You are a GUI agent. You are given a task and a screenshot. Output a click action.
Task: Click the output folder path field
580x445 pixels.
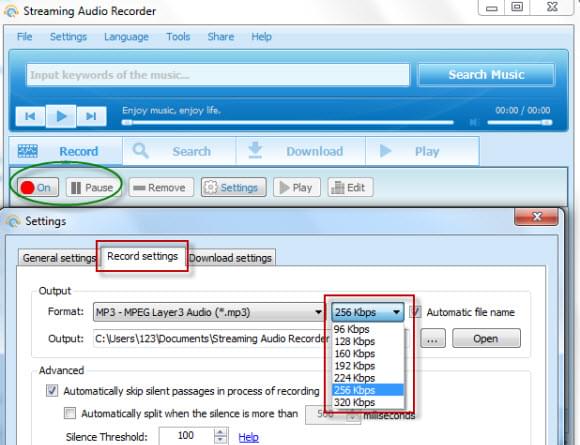(212, 338)
